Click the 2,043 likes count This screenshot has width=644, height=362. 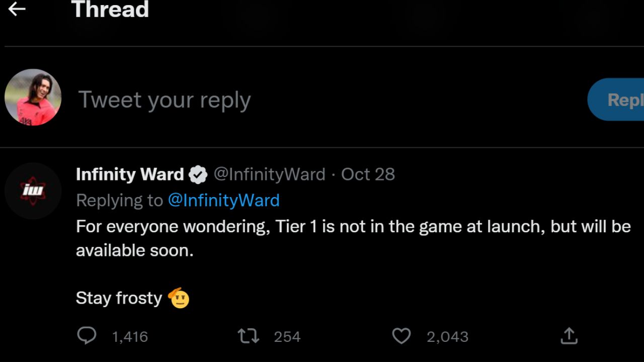447,336
